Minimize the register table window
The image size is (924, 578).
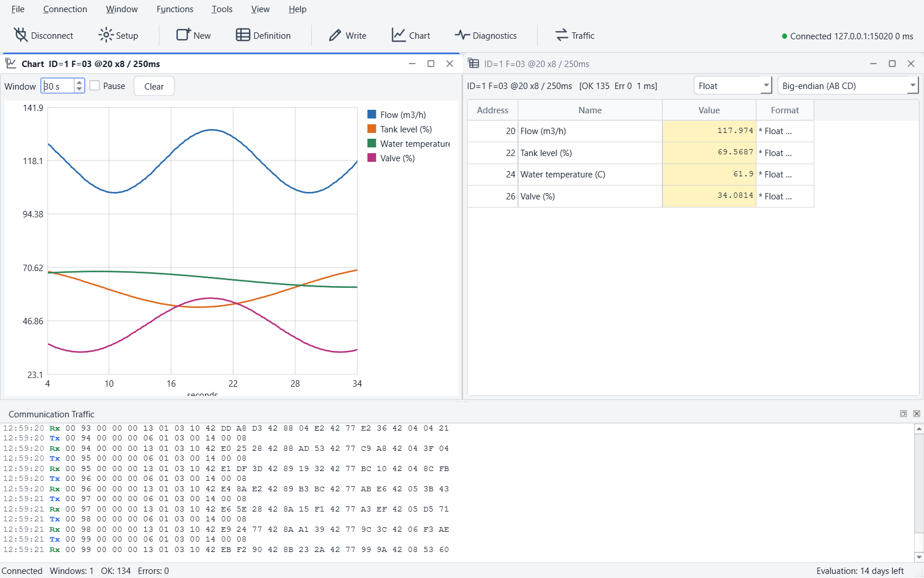point(873,64)
